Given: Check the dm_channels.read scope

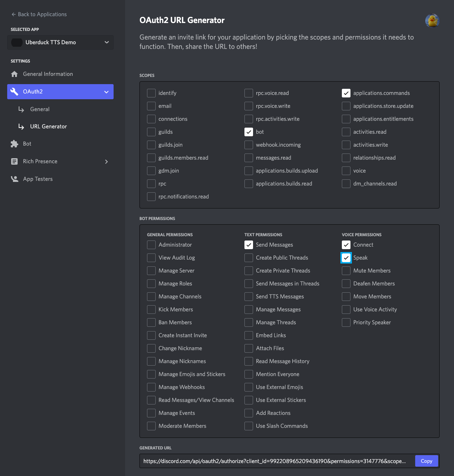Looking at the screenshot, I should click(346, 184).
